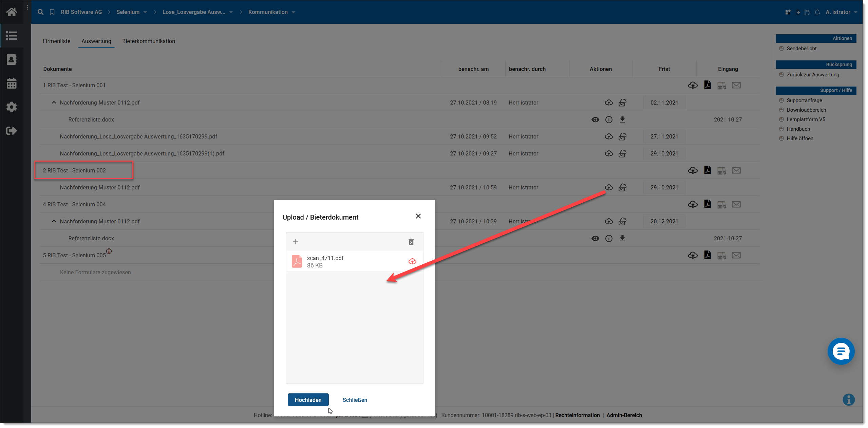This screenshot has height=428, width=868.
Task: Click the trash icon in upload dialog
Action: click(411, 242)
